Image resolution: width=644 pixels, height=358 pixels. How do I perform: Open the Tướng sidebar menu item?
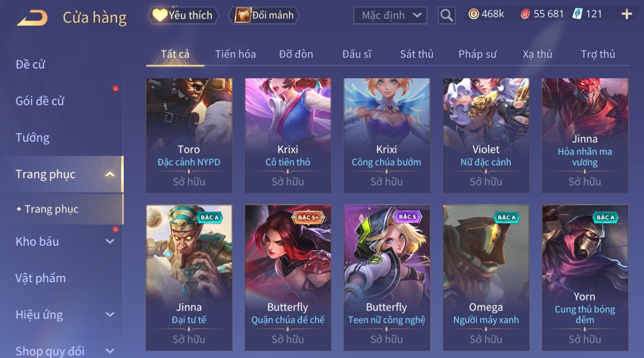[33, 138]
